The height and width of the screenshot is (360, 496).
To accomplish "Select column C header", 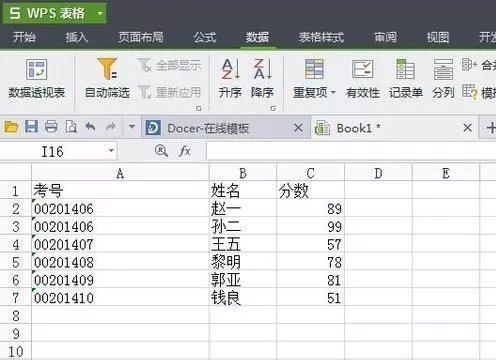I will tap(310, 173).
